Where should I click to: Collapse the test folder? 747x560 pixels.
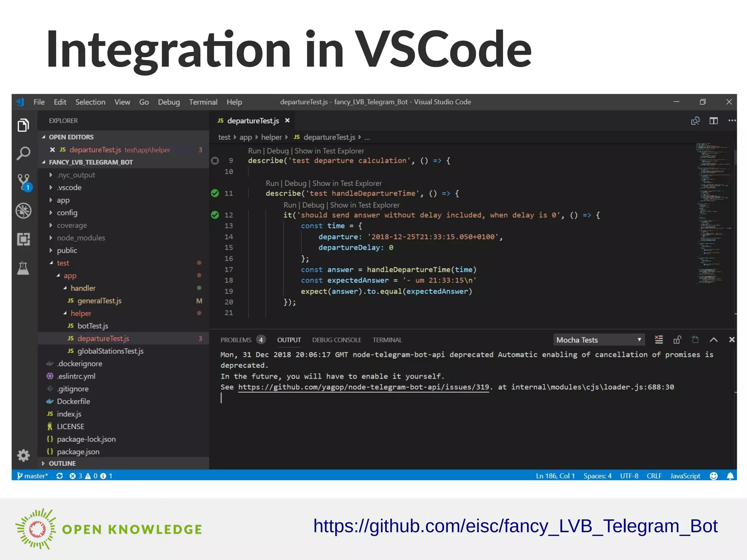pyautogui.click(x=63, y=263)
